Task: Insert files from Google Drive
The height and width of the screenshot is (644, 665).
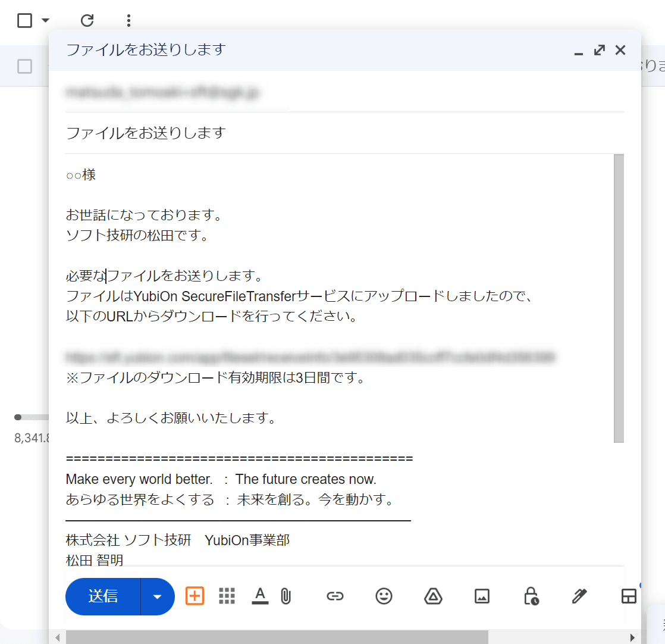Action: [433, 596]
